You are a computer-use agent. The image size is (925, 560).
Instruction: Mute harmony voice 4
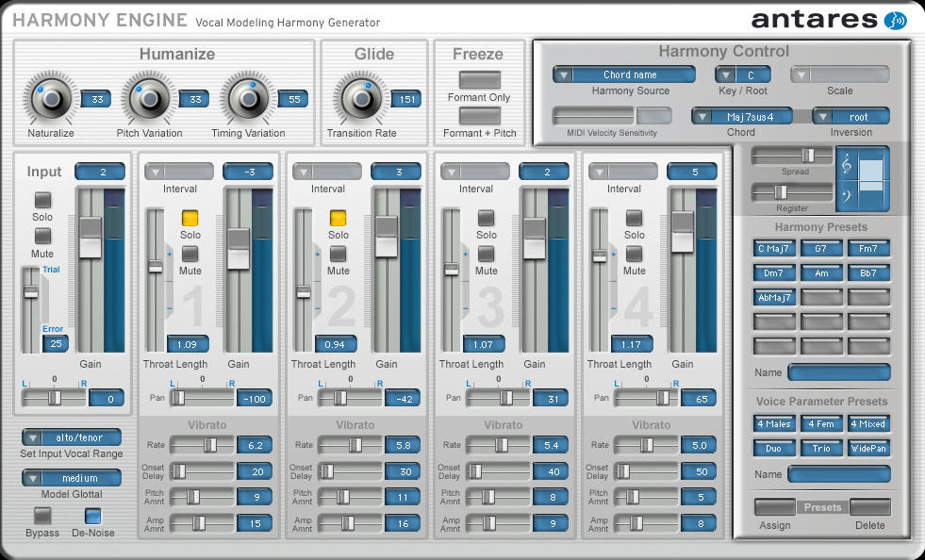(x=635, y=255)
